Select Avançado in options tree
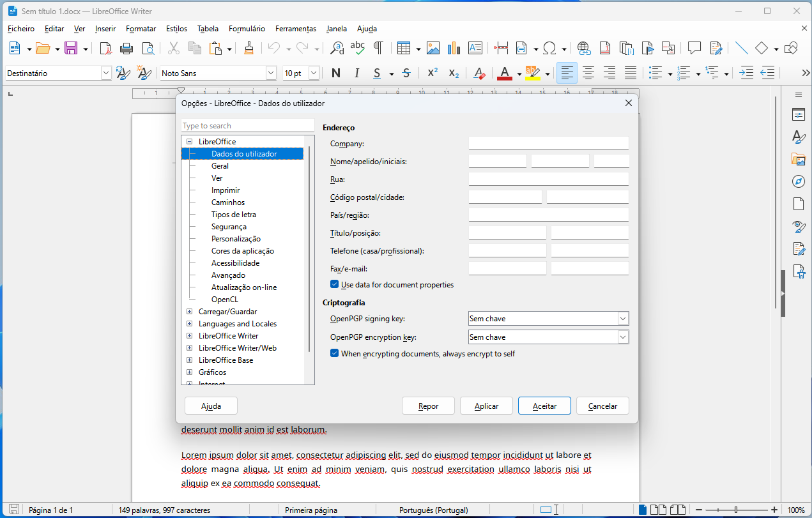Image resolution: width=812 pixels, height=518 pixels. click(228, 275)
